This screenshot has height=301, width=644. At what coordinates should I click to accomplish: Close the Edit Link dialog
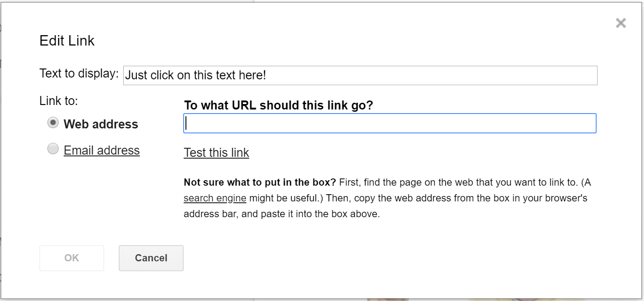[621, 23]
